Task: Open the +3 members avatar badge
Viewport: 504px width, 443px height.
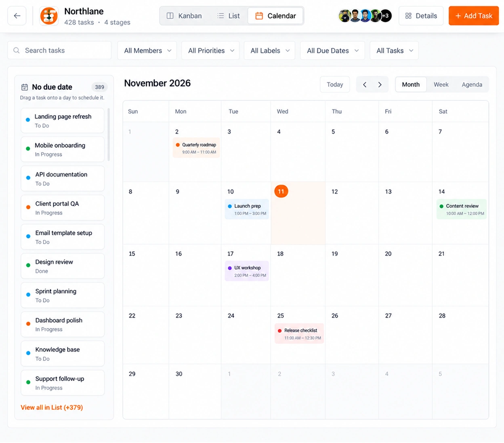Action: point(386,16)
